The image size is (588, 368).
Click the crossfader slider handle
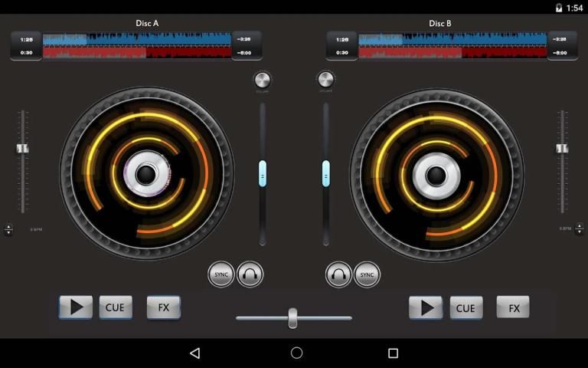(x=292, y=317)
